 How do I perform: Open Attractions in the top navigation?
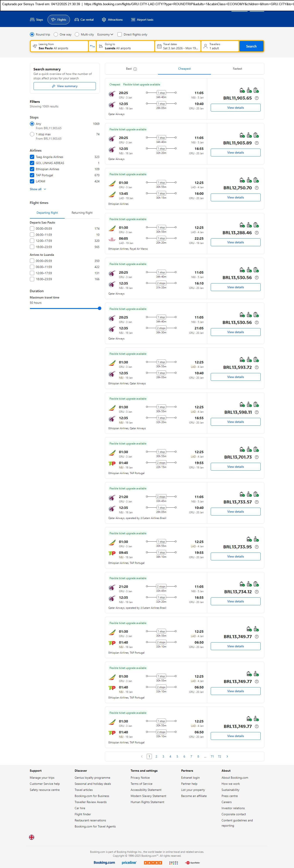coord(112,20)
